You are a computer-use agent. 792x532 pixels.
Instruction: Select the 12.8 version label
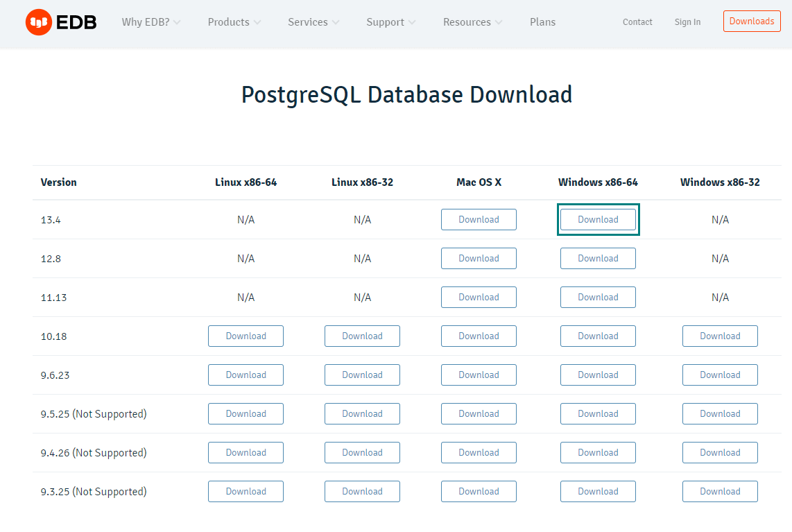tap(51, 259)
